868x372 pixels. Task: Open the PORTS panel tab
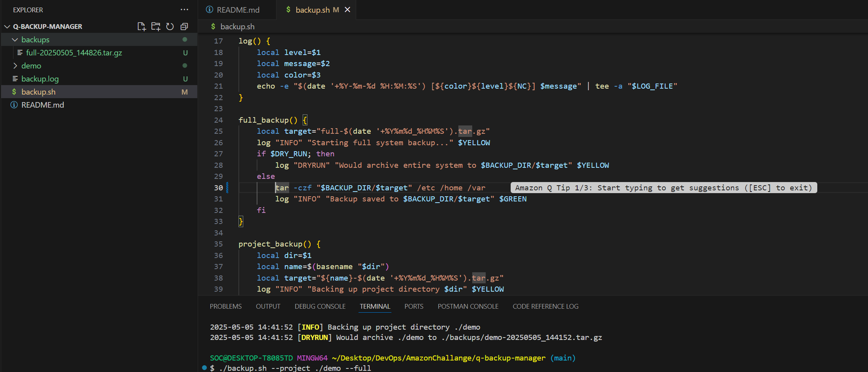pos(414,306)
